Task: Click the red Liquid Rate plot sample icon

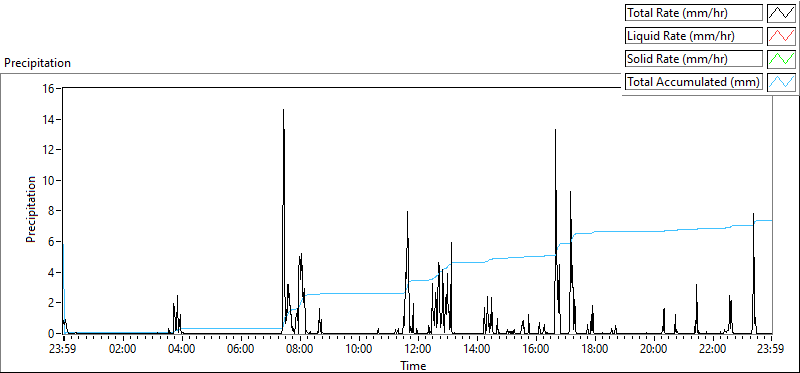Action: [x=782, y=36]
